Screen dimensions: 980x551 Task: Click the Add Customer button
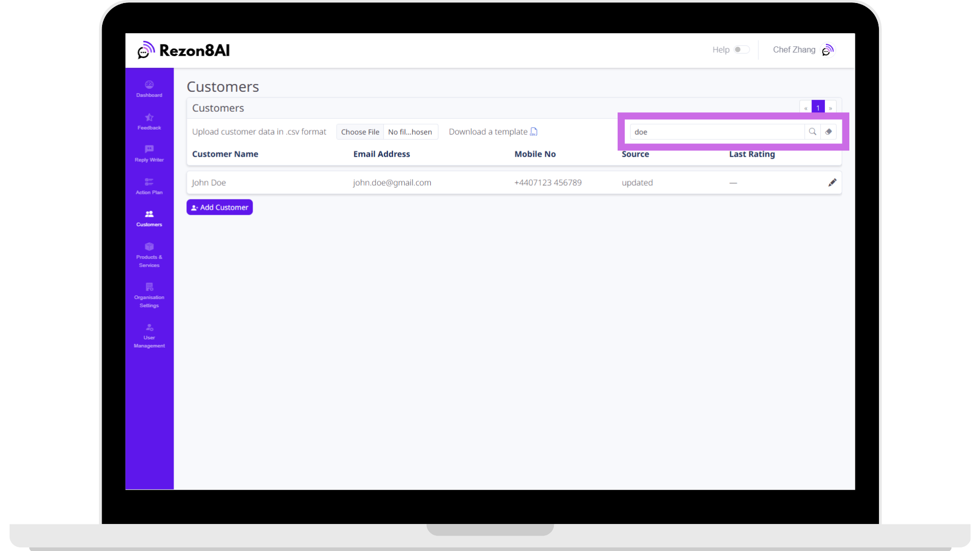pos(219,207)
